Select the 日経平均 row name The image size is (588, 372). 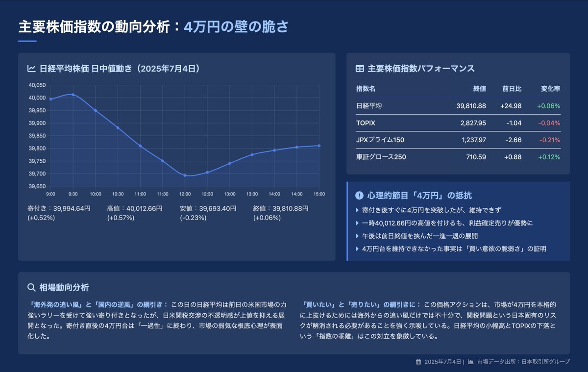[x=369, y=106]
